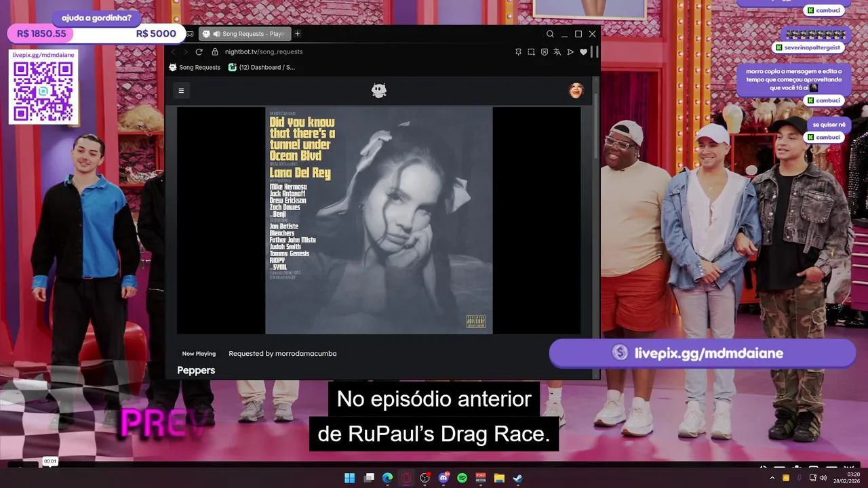Click the Lana Del Rey album cover

pyautogui.click(x=378, y=220)
